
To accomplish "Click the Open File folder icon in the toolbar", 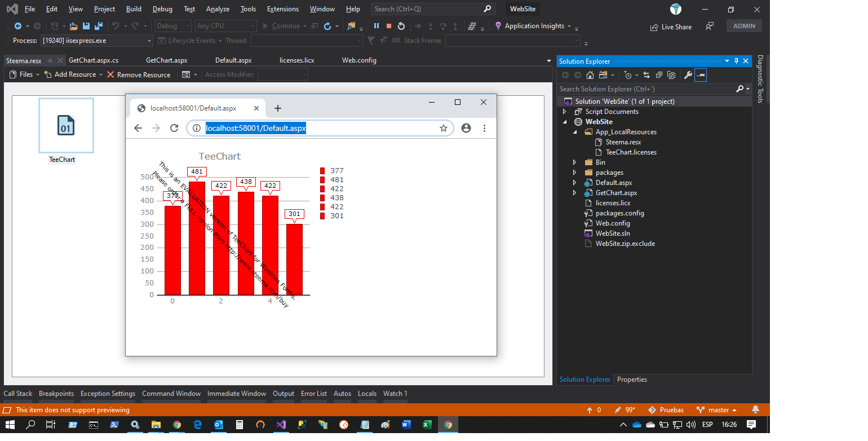I will (73, 26).
